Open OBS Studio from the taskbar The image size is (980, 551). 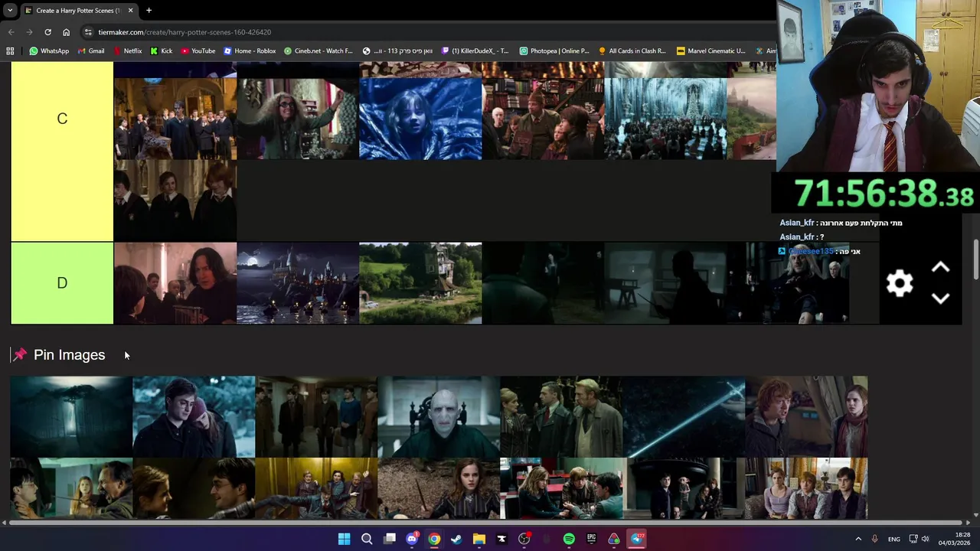[x=524, y=539]
